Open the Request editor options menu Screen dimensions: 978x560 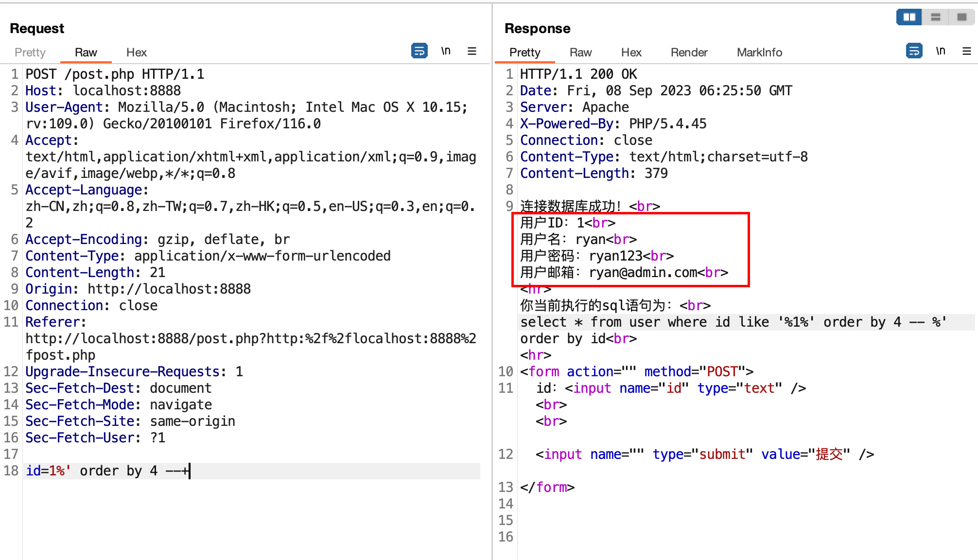(x=472, y=51)
